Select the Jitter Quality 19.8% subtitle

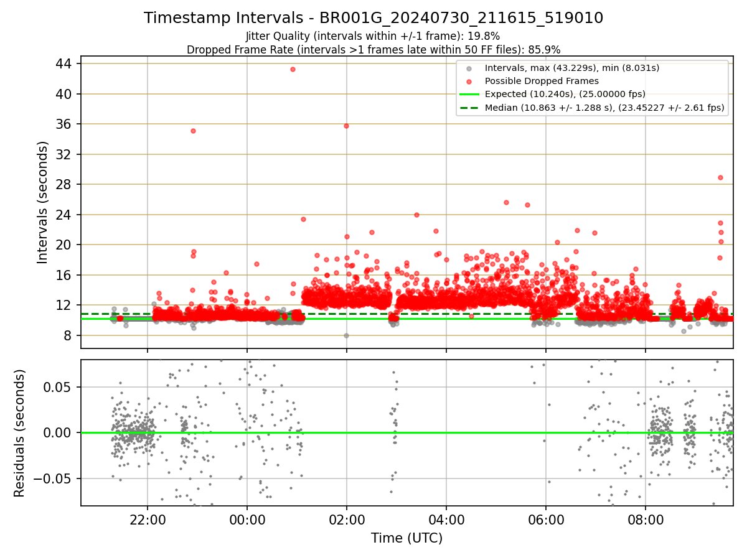coord(372,36)
